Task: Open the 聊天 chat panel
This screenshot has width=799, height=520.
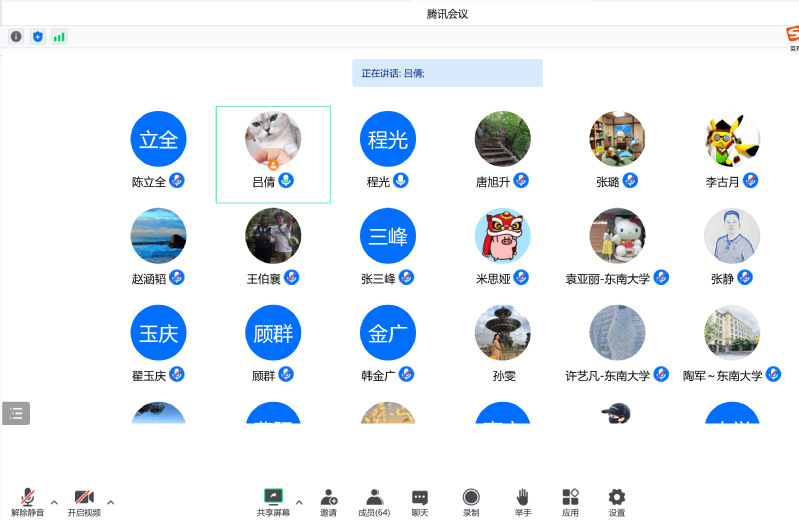Action: click(x=420, y=502)
